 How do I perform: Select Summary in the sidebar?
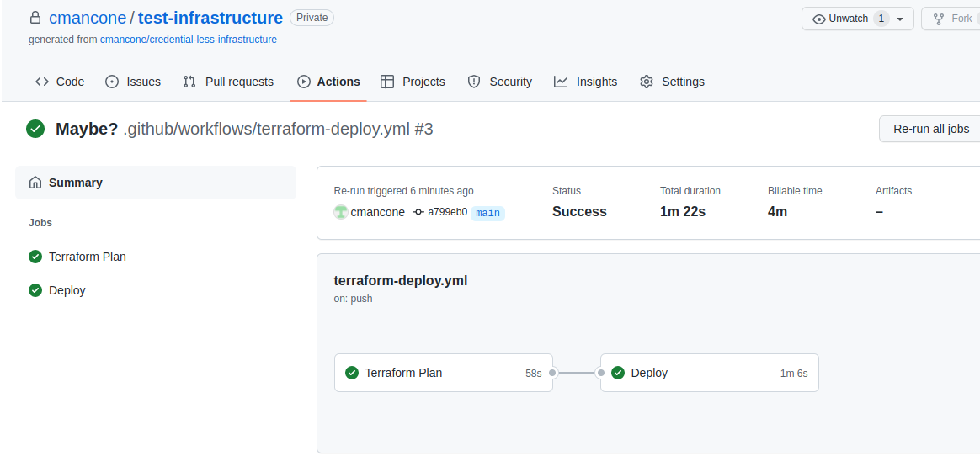[156, 183]
